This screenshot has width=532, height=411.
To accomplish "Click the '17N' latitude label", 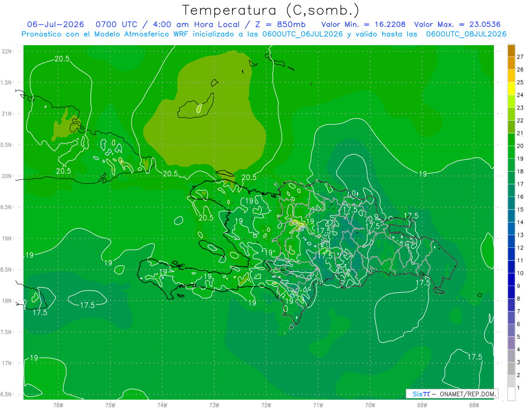I will click(x=6, y=363).
